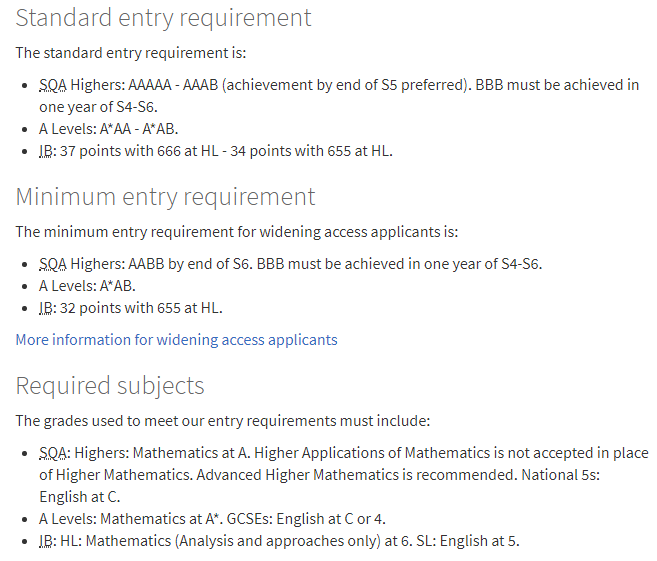Click the SQA abbreviation before "Highers: AABB"
Viewport: 657px width, 561px height.
coord(53,264)
